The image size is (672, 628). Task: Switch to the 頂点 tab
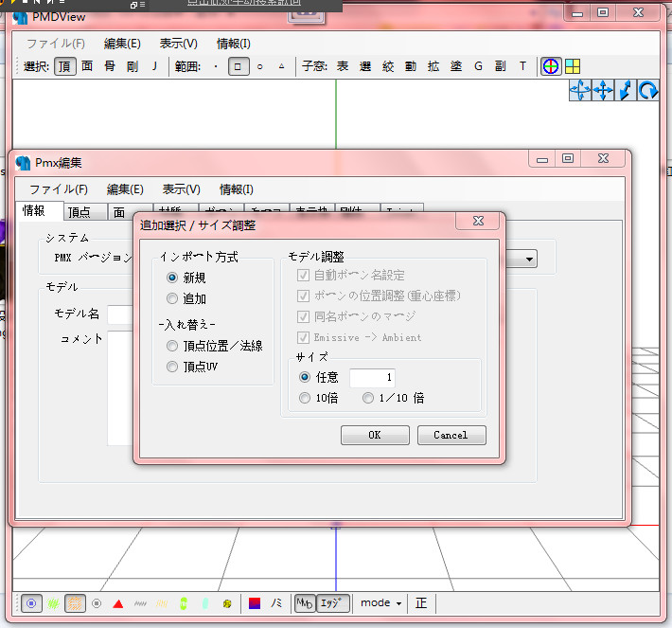click(x=80, y=212)
